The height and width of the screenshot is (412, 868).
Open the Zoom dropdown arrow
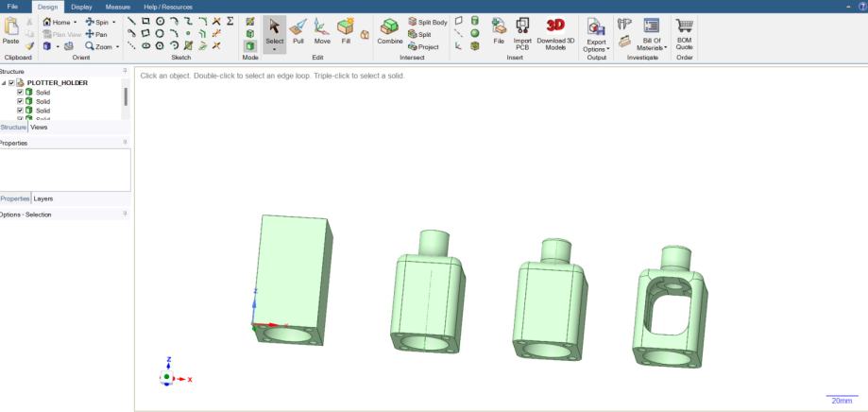pos(117,47)
